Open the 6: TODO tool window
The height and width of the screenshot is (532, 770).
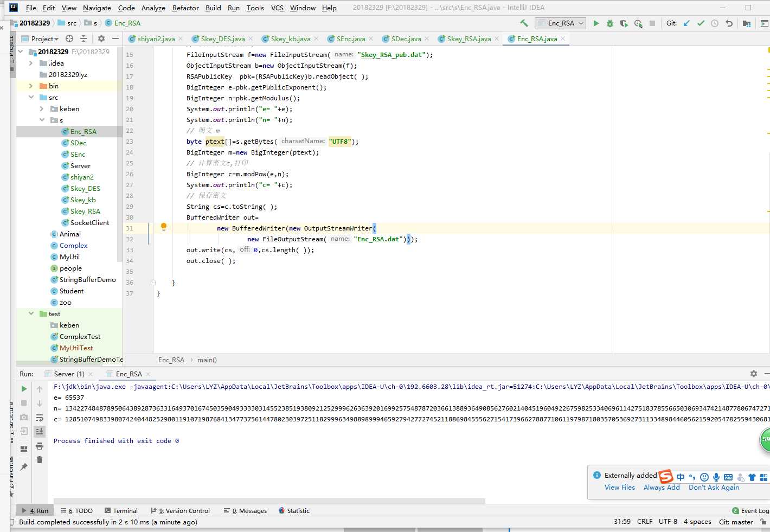point(76,510)
